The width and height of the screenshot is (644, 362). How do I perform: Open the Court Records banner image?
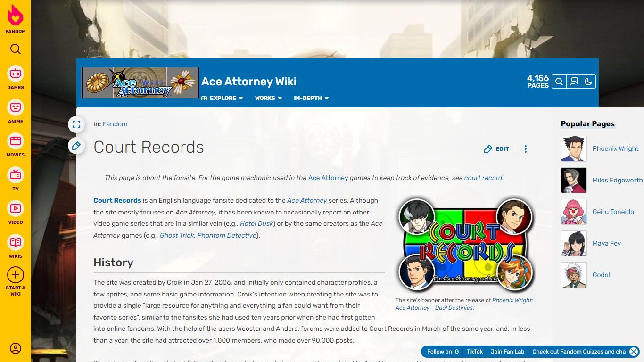(466, 245)
